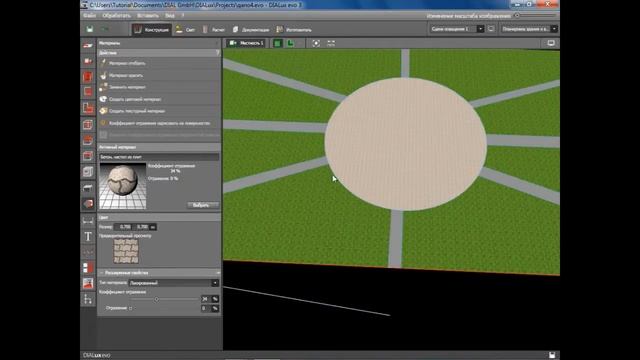640x360 pixels.
Task: Switch to the Свет mode tab
Action: pyautogui.click(x=185, y=29)
